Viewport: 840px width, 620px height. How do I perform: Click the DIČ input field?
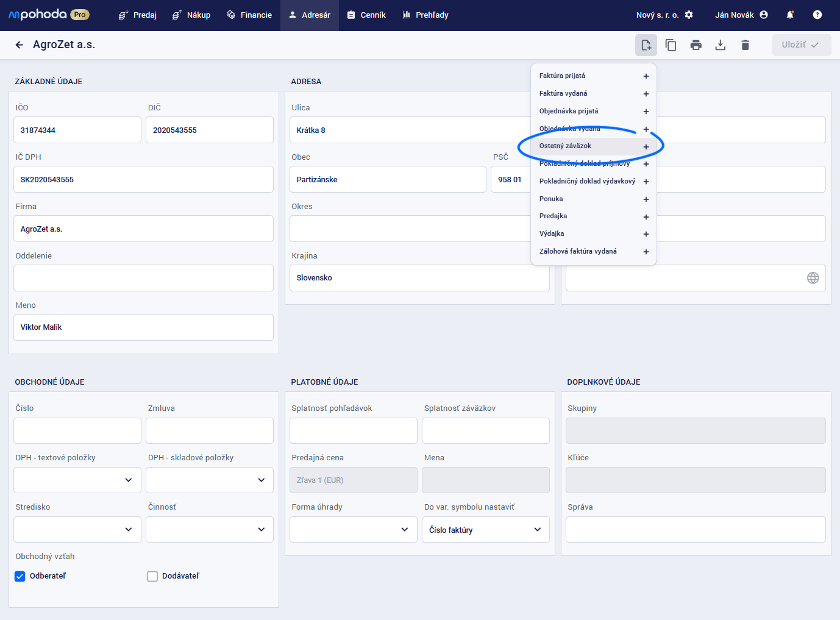210,130
